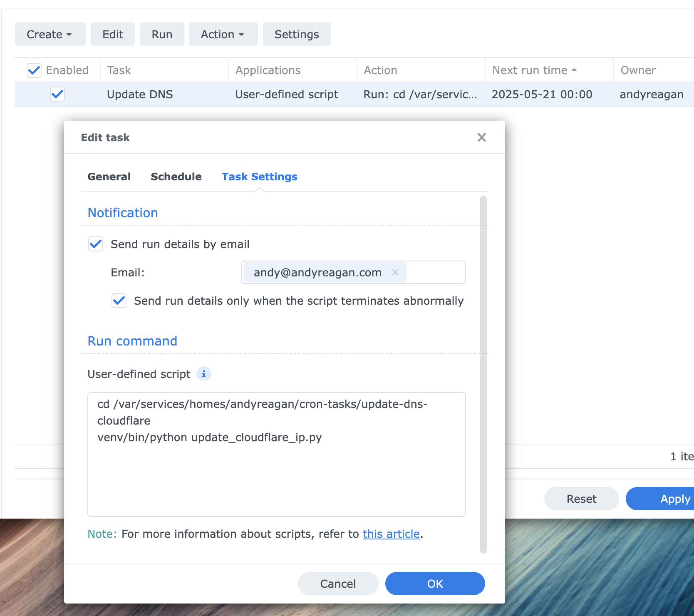Image resolution: width=694 pixels, height=616 pixels.
Task: Confirm the task with OK
Action: pos(435,584)
